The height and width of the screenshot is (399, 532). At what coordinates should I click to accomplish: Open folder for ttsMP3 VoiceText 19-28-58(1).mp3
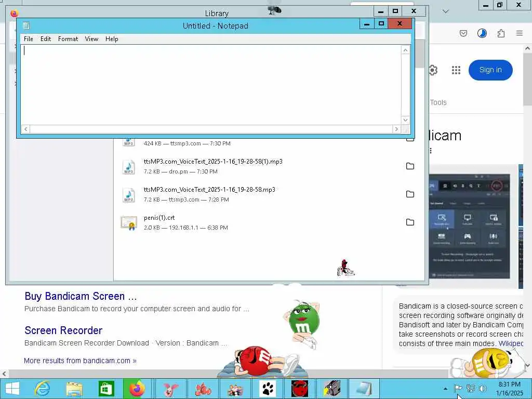(410, 166)
